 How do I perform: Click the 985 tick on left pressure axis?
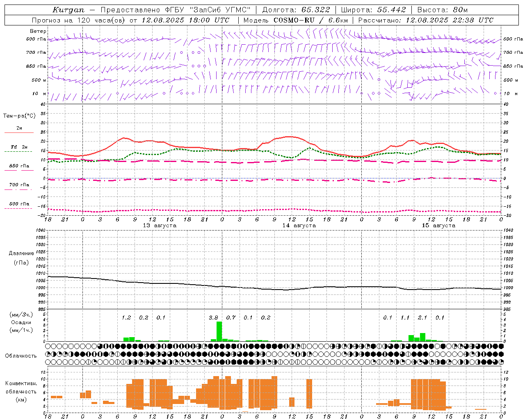[x=41, y=309]
